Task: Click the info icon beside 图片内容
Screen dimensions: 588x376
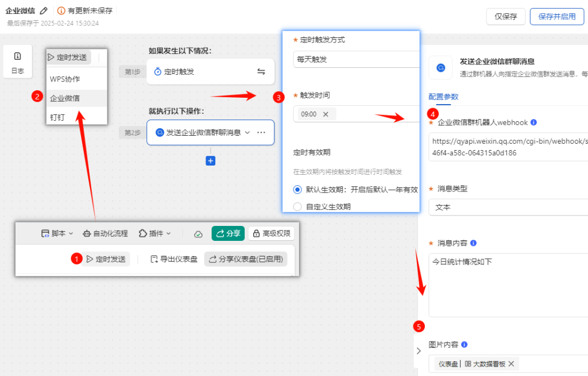Action: coord(464,344)
